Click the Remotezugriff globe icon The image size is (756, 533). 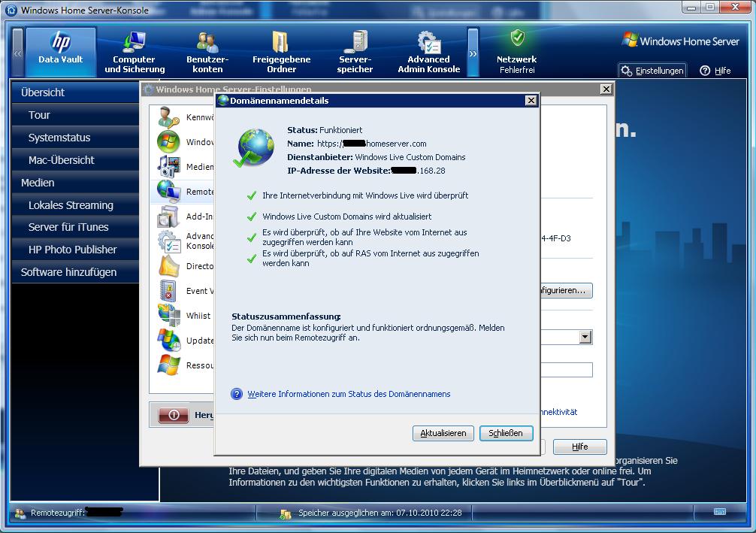[168, 192]
